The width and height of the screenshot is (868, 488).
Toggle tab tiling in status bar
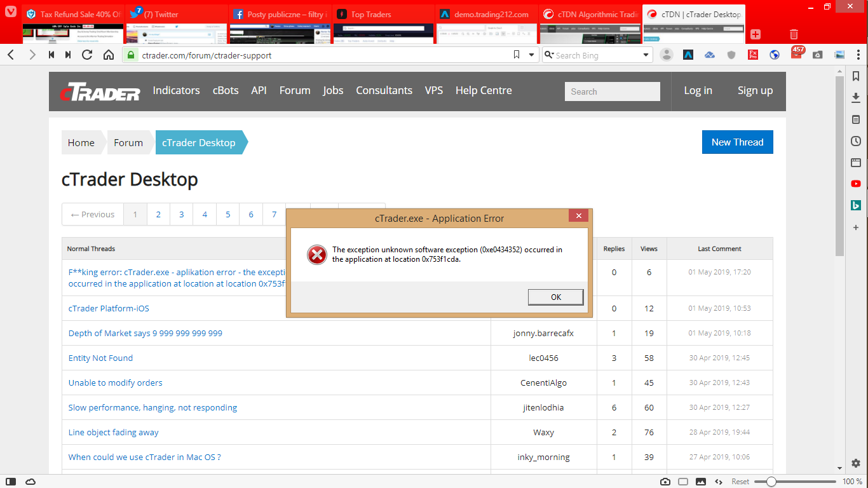point(682,482)
